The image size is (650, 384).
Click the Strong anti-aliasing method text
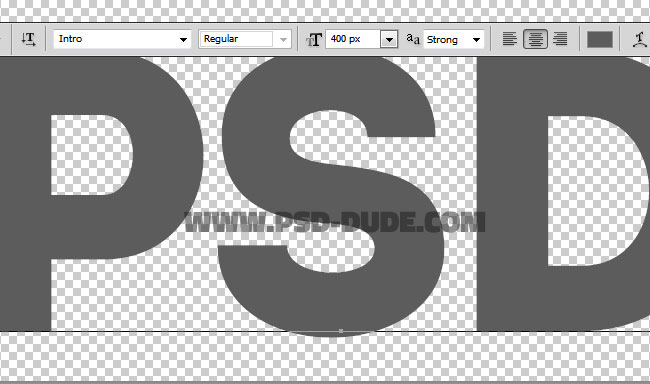coord(442,40)
